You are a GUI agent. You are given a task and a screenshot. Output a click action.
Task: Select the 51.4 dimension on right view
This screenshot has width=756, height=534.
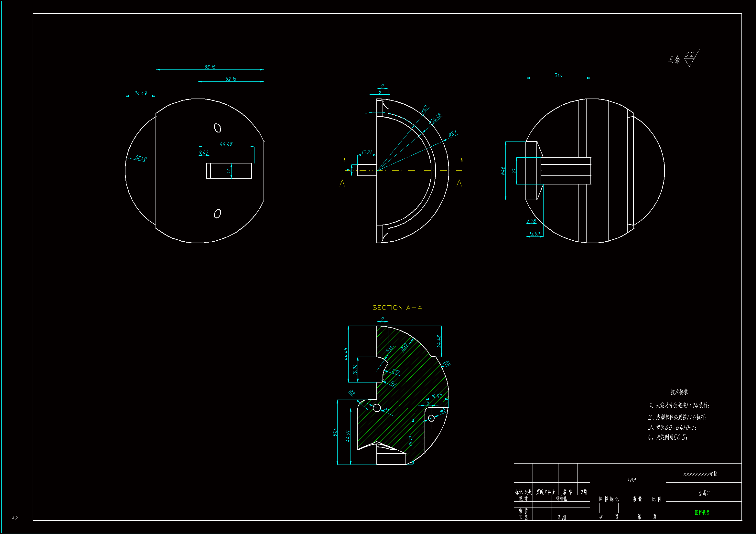[558, 76]
